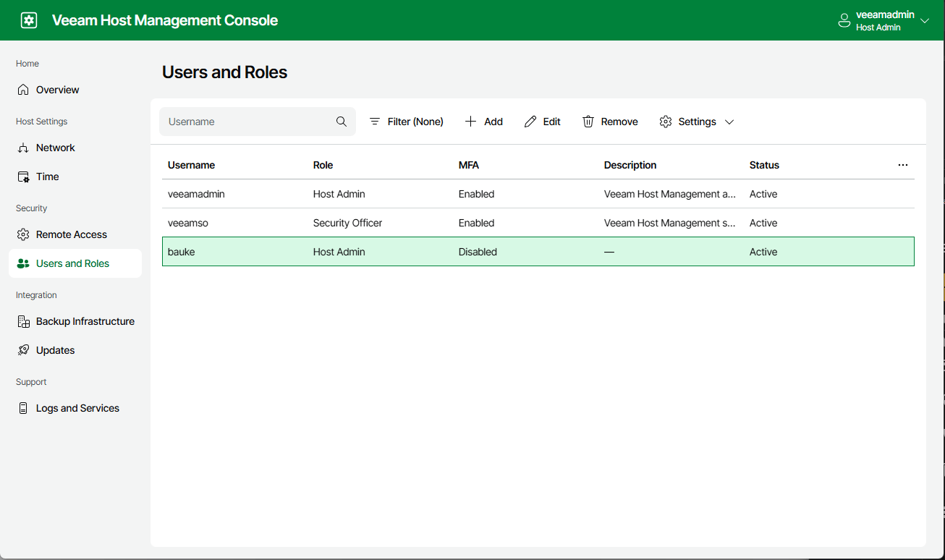945x560 pixels.
Task: Sort by the Description column header
Action: tap(630, 165)
